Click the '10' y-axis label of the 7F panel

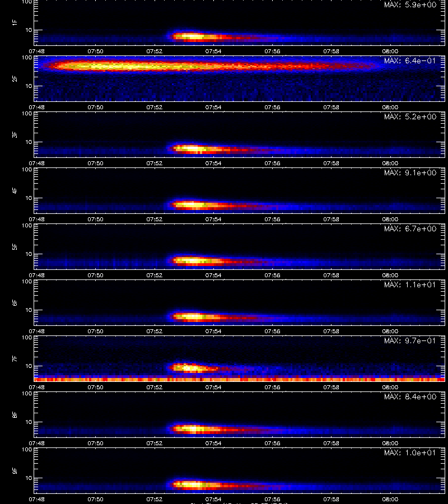29,366
